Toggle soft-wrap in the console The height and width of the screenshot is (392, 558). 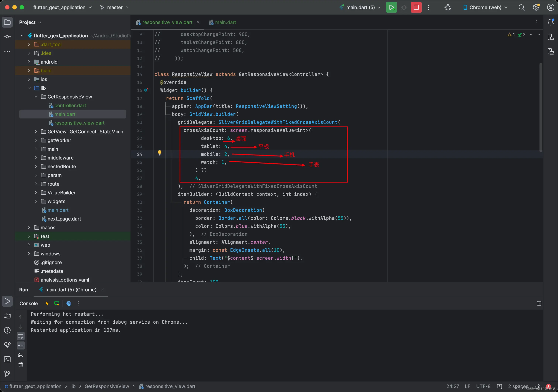[x=21, y=336]
